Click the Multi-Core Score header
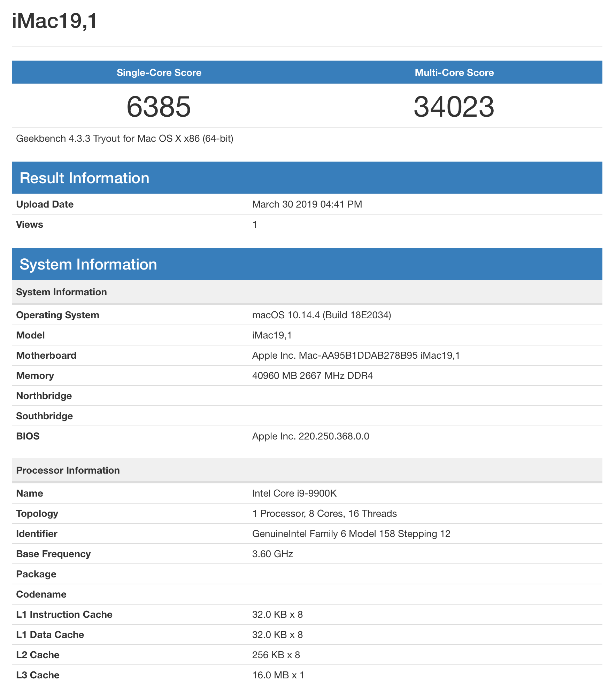The image size is (616, 693). pyautogui.click(x=454, y=72)
